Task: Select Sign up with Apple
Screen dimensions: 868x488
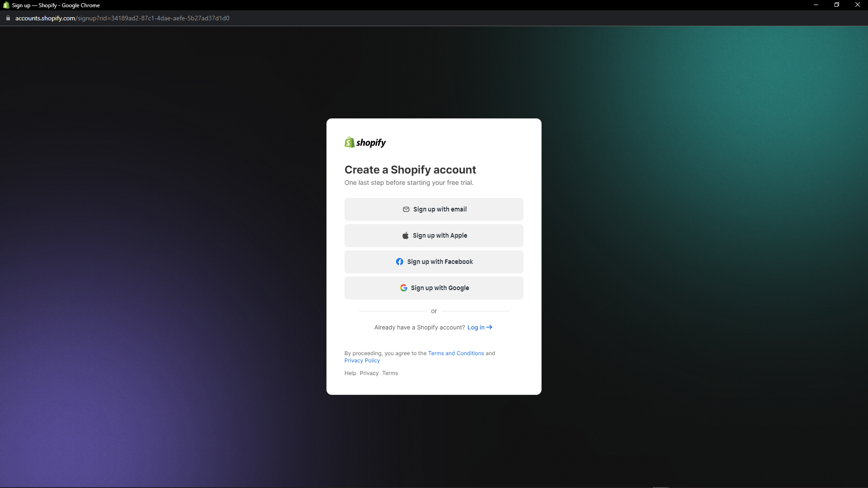Action: (x=434, y=235)
